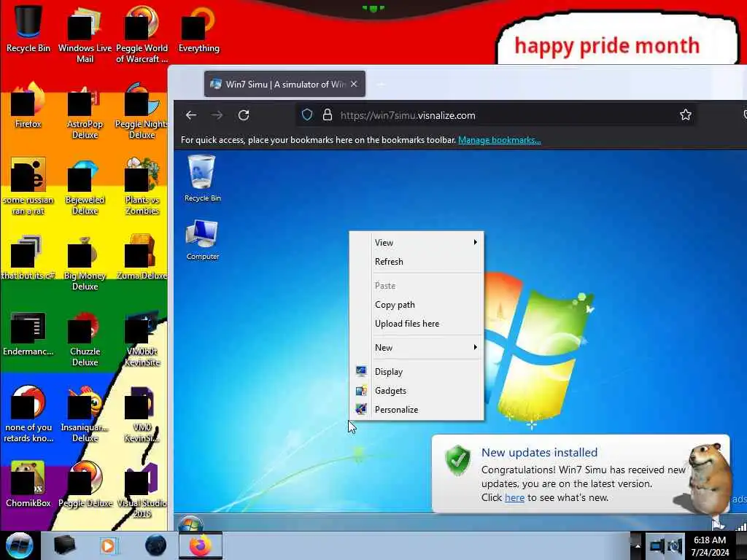Screen dimensions: 747x560
Task: Open the Windows Live Mail desktop icon
Action: pyautogui.click(x=85, y=34)
